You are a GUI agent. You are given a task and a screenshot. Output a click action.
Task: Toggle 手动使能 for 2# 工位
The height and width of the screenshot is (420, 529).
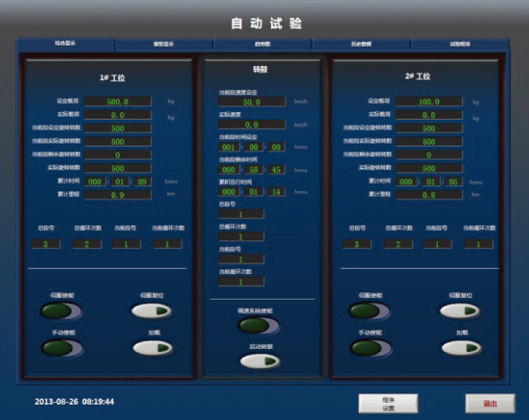370,348
